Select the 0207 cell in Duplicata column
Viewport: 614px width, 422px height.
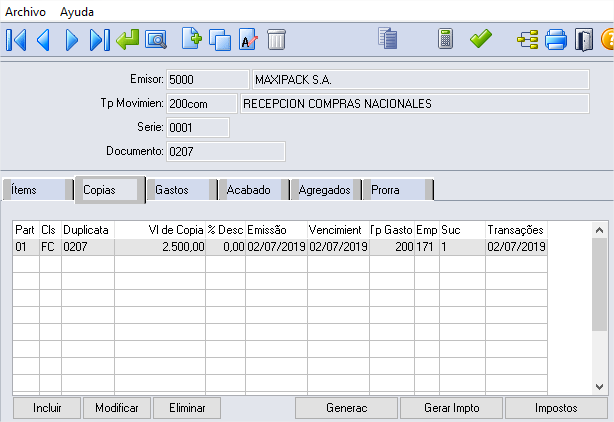point(88,247)
